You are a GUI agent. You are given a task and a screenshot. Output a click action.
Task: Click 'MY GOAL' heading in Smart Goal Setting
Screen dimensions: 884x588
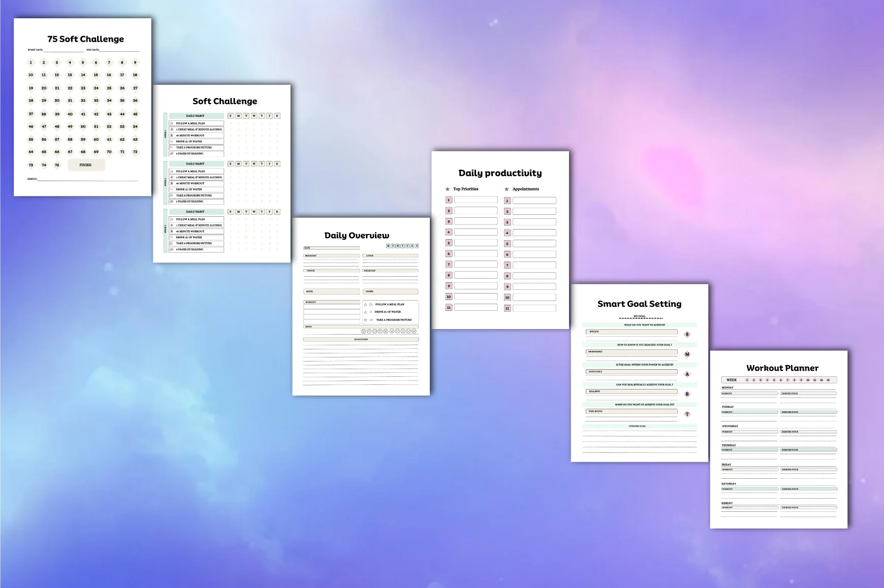(640, 316)
